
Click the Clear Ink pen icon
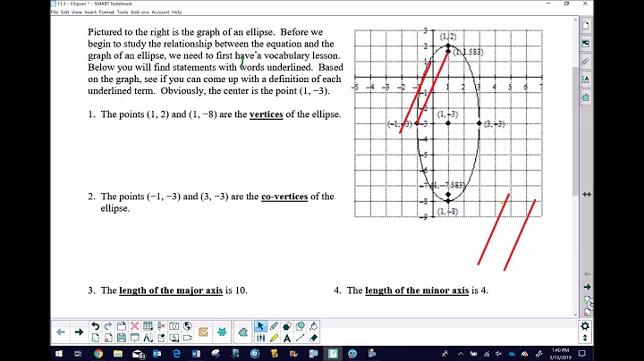point(161,326)
